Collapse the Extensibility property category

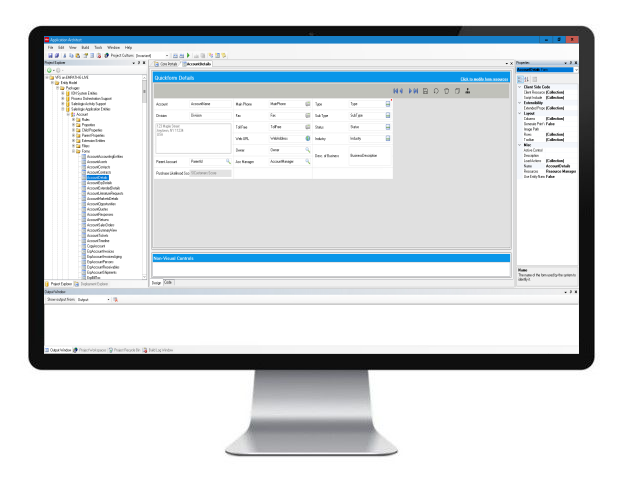[520, 103]
